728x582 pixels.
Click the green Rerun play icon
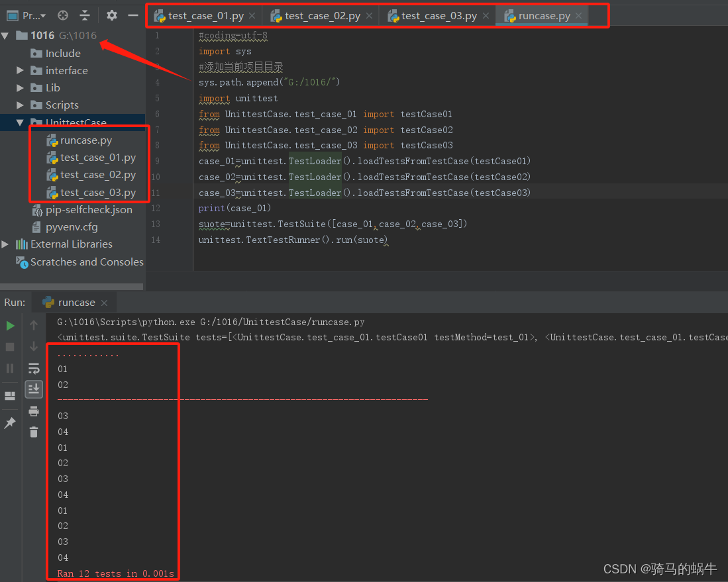(x=10, y=326)
